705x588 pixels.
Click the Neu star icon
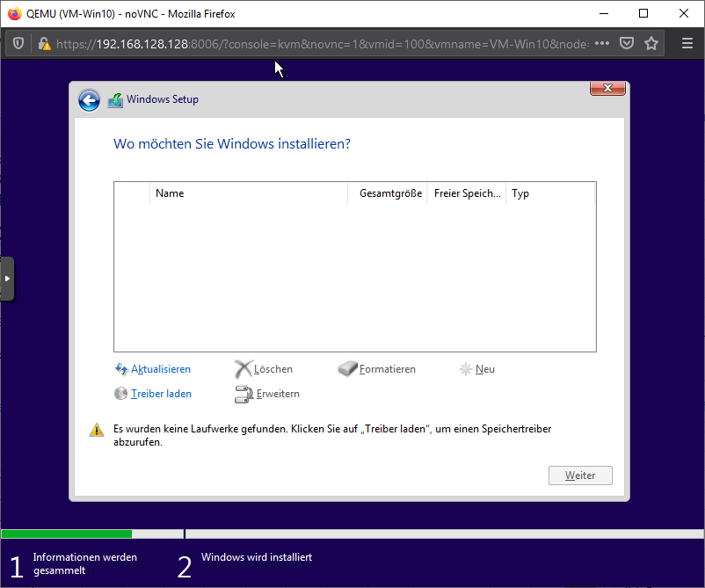[465, 369]
